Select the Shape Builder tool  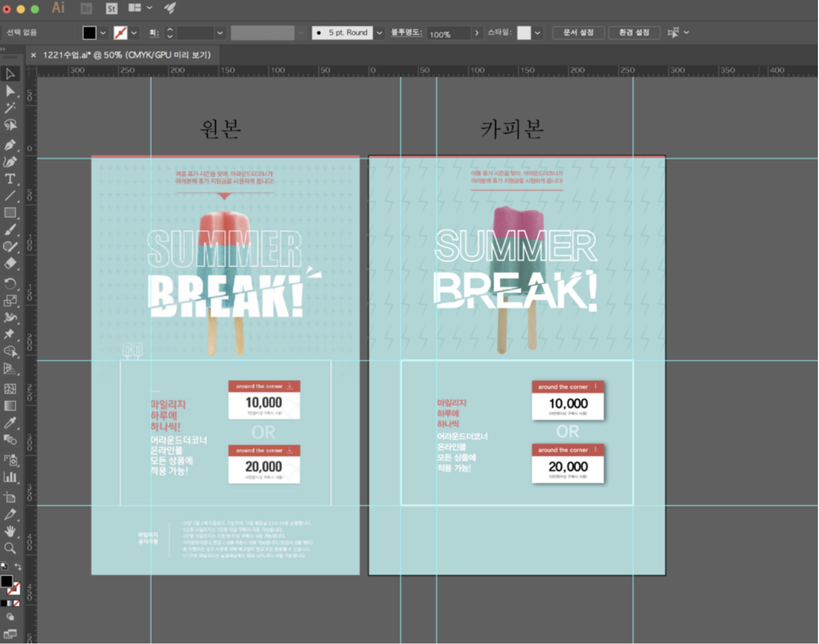[10, 351]
